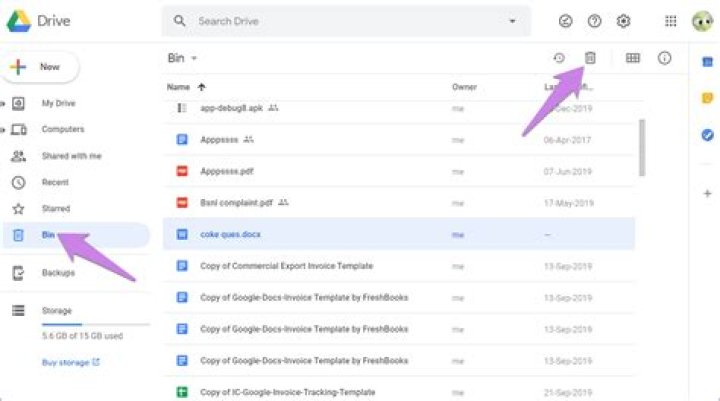Expand the Computers tree item
This screenshot has width=720, height=401.
(4, 129)
